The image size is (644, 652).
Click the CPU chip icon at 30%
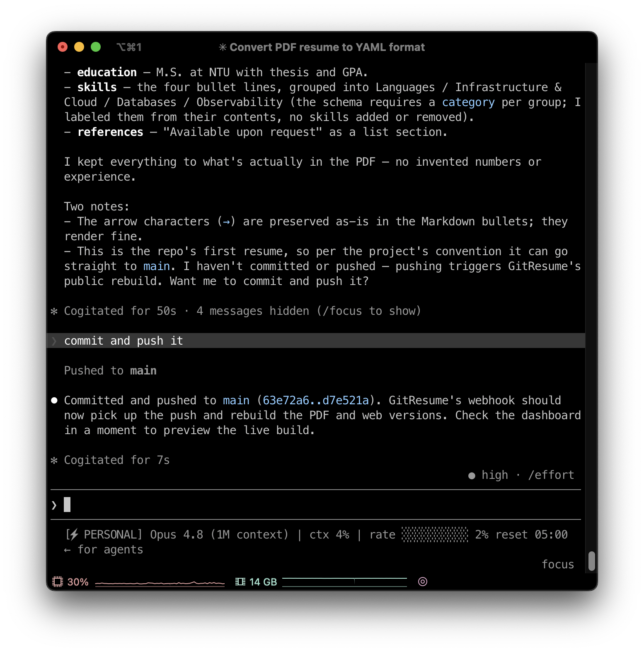58,582
